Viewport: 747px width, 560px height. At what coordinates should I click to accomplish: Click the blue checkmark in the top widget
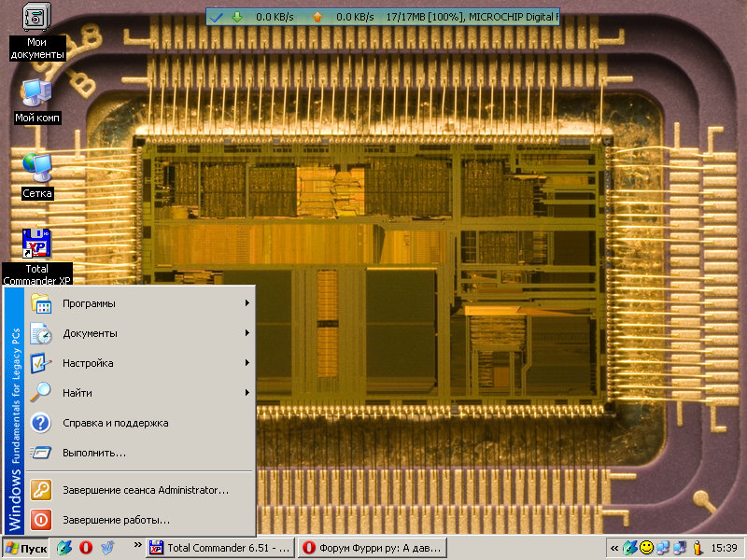(217, 17)
